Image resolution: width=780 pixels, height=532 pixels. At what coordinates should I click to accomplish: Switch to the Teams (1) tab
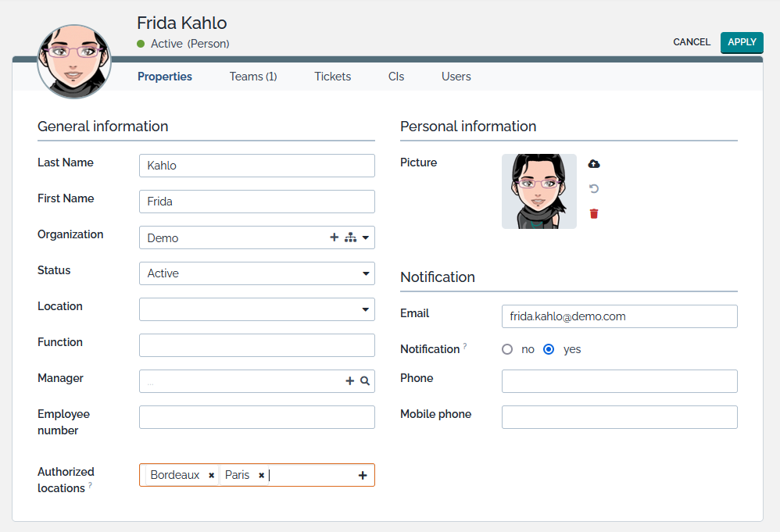point(253,77)
